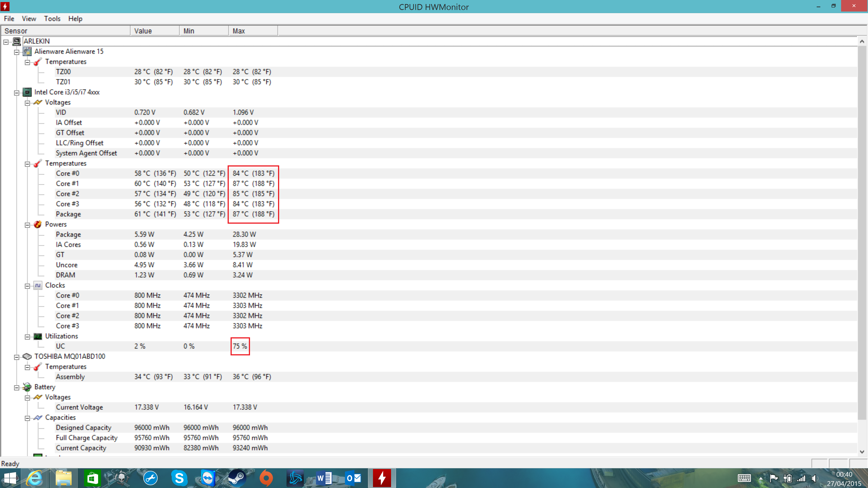
Task: Click the Max column header
Action: pyautogui.click(x=253, y=31)
